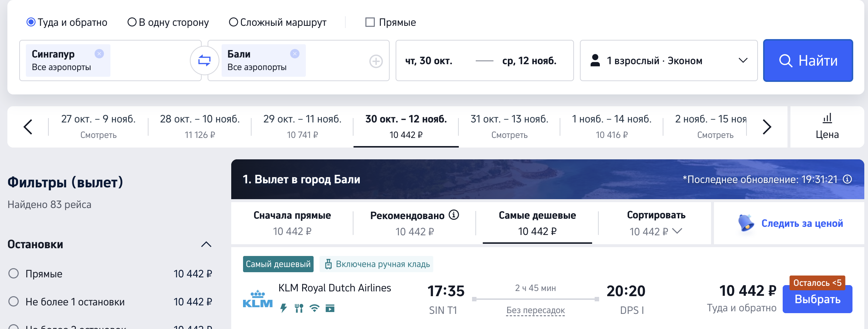The height and width of the screenshot is (329, 868).
Task: Show next dates in price strip
Action: coord(767,127)
